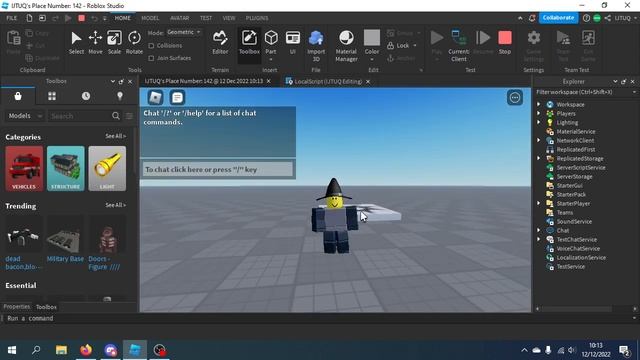
Task: Open the Toolbox Creations tab
Action: [120, 96]
